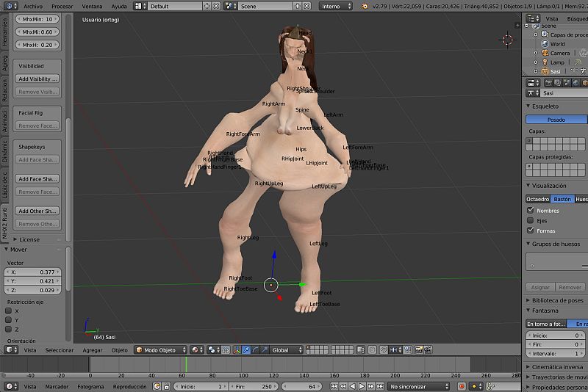Enable the X axis restriction checkbox
Viewport: 588px width, 392px height.
point(9,311)
